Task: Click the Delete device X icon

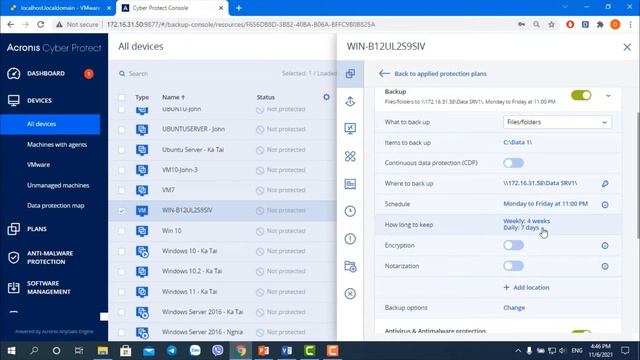Action: pyautogui.click(x=350, y=294)
